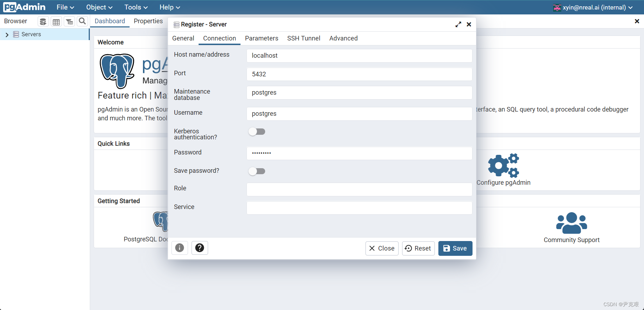Click the user avatar icon next to xyin@nreal.ai
The width and height of the screenshot is (644, 310).
pos(557,7)
